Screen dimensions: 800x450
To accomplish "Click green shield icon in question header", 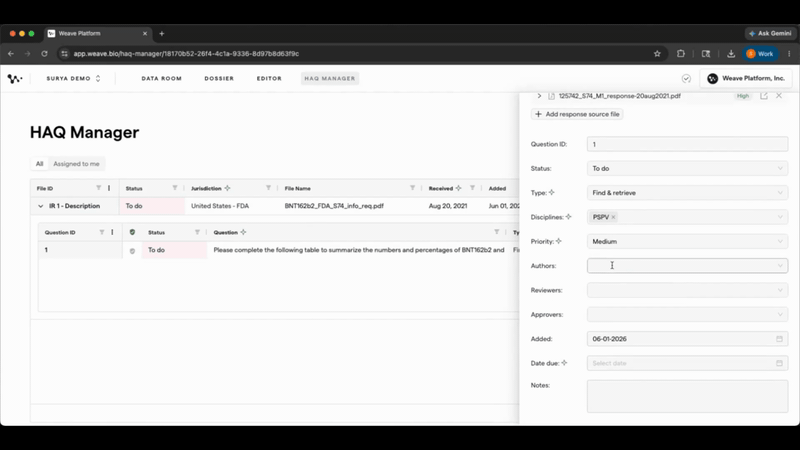I will point(132,232).
